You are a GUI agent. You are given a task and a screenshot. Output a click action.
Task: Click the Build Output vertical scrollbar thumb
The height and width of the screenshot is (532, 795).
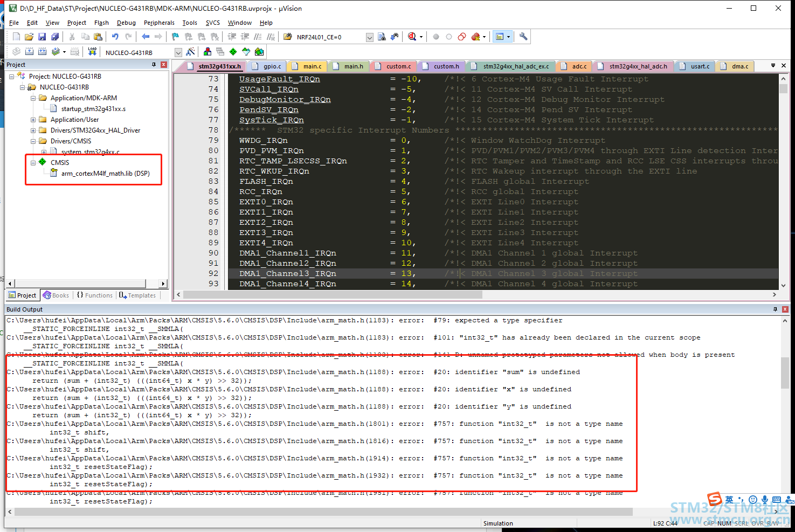pyautogui.click(x=784, y=372)
